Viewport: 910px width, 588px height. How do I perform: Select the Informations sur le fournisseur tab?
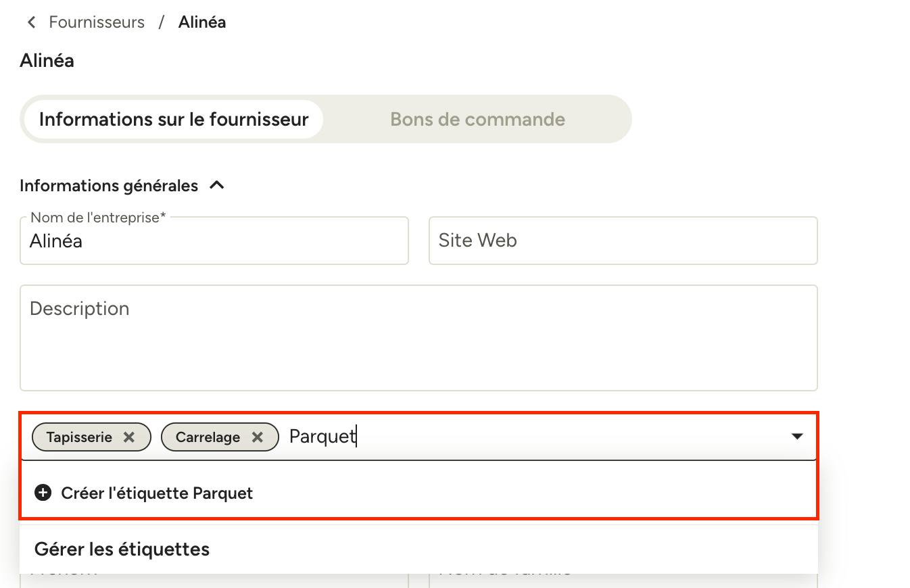tap(174, 119)
